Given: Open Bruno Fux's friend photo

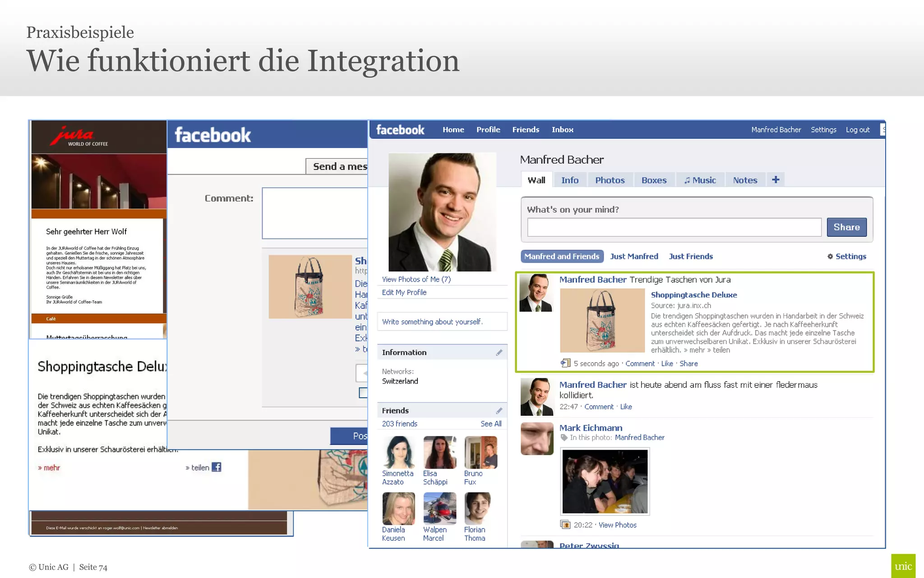Looking at the screenshot, I should tap(480, 452).
